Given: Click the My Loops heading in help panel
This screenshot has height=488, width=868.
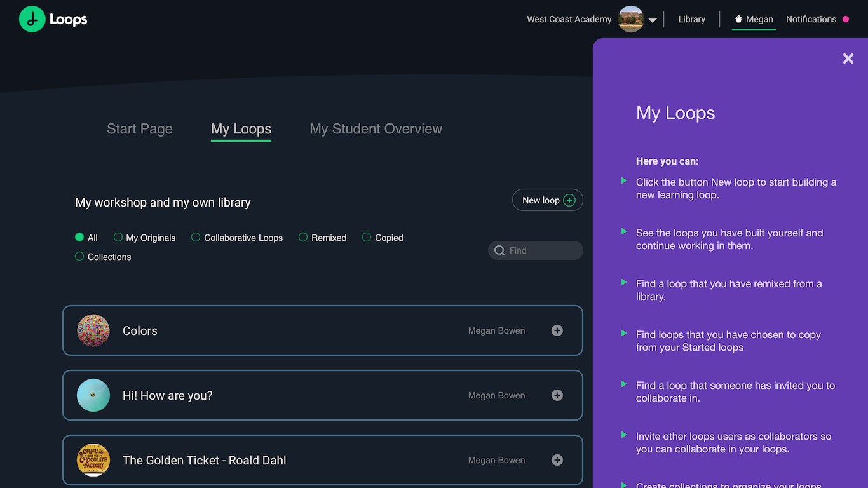Looking at the screenshot, I should tap(675, 112).
